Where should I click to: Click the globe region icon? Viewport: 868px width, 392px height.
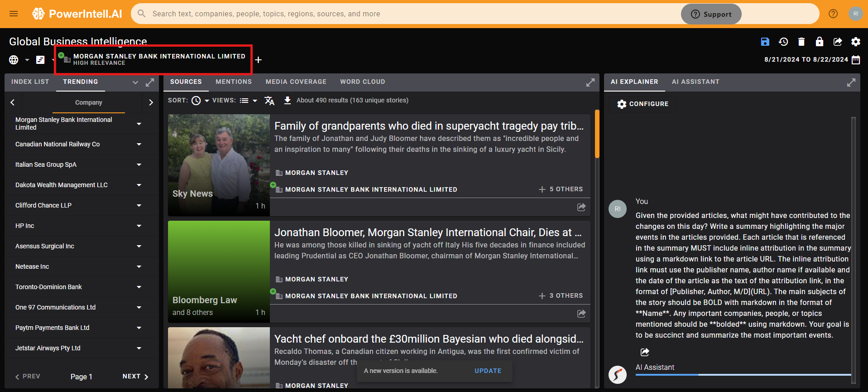tap(14, 60)
